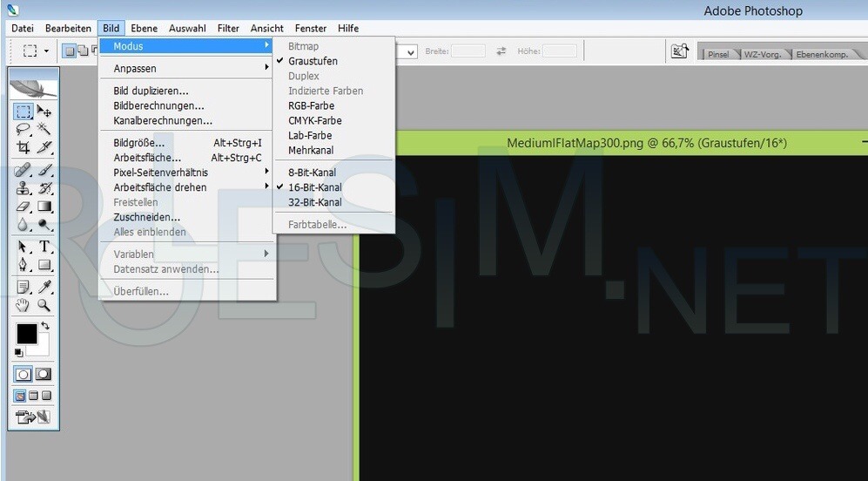Click the Jump to ImageReady icon
The image size is (868, 481).
pos(33,417)
